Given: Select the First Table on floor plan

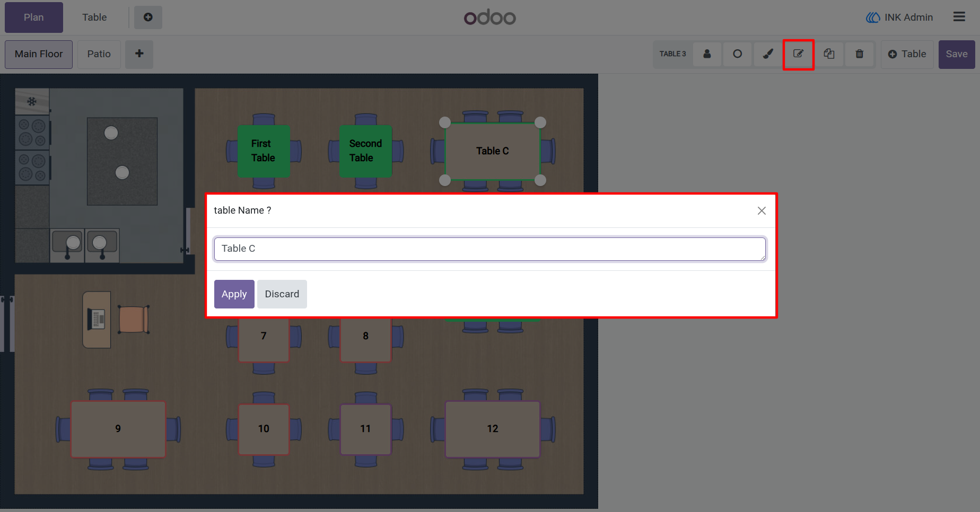Looking at the screenshot, I should [264, 151].
